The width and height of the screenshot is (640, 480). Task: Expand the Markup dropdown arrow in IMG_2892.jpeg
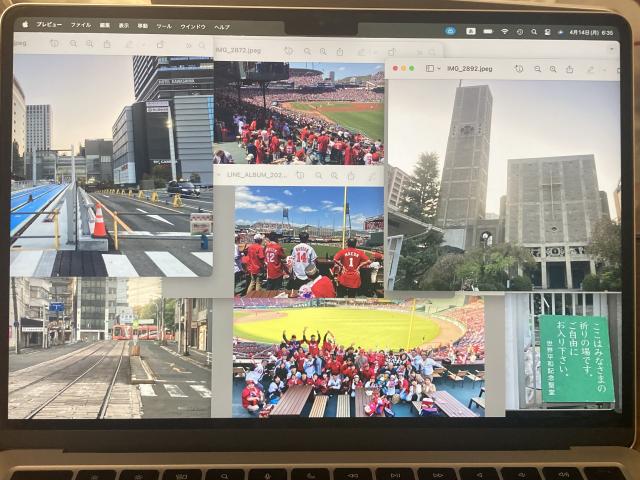604,70
